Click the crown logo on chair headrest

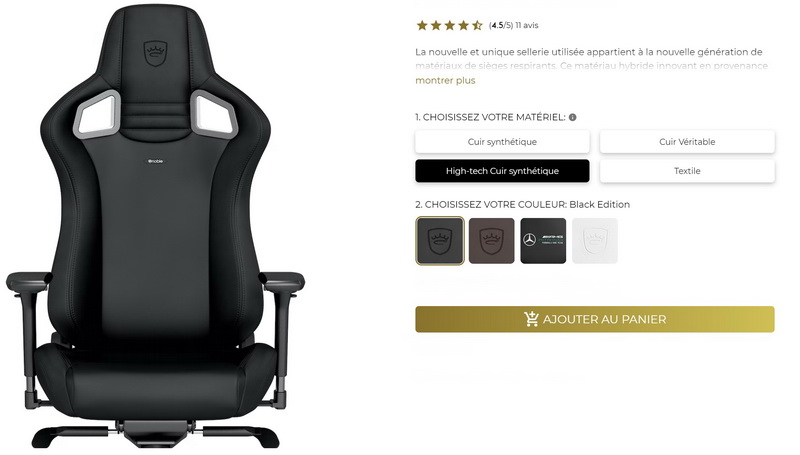[x=156, y=54]
